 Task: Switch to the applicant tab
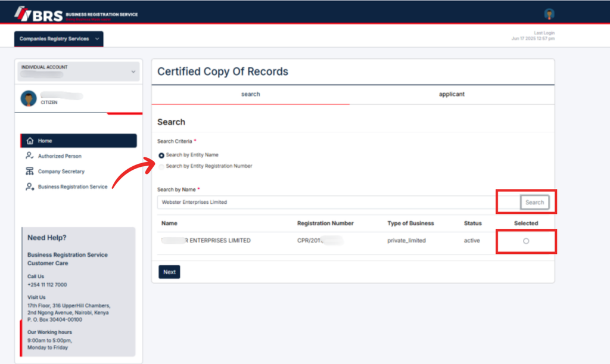pos(452,94)
